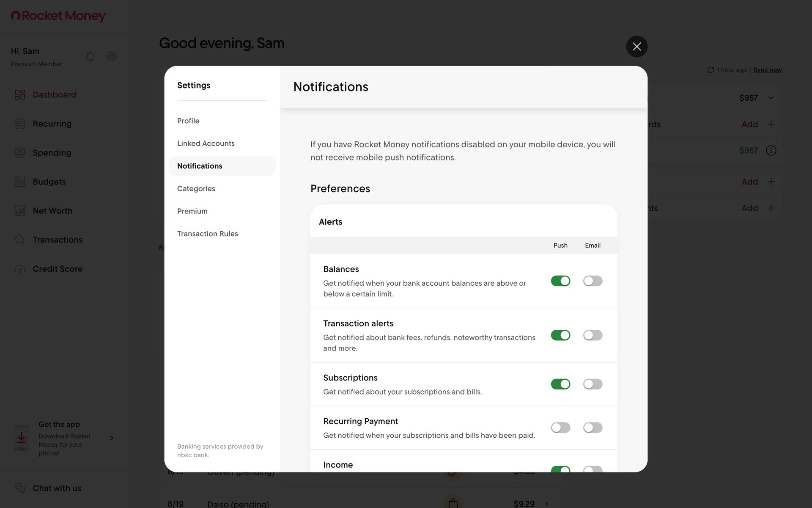Expand the $957 account chevron
812x508 pixels.
point(771,98)
